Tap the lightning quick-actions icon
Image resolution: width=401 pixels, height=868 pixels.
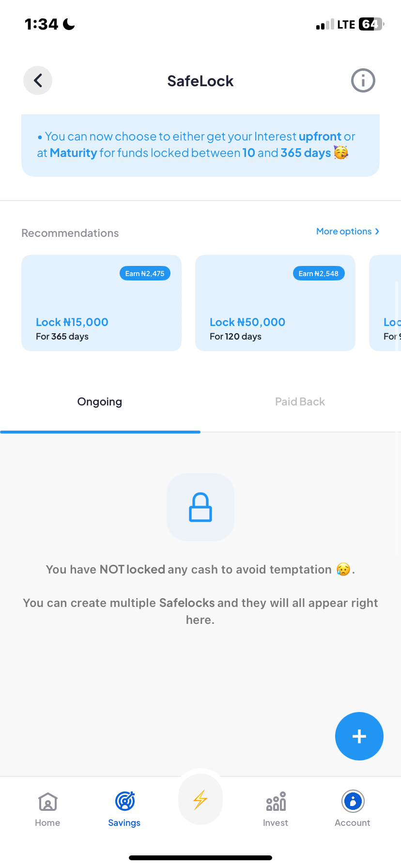click(200, 799)
